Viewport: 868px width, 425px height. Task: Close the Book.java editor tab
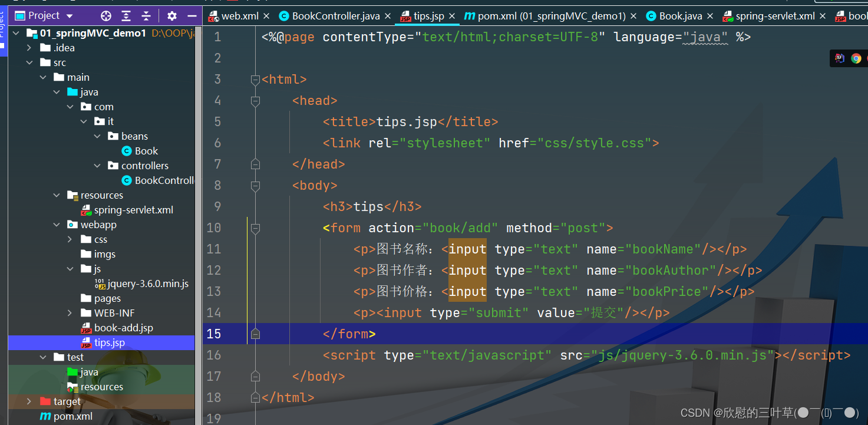(x=710, y=17)
